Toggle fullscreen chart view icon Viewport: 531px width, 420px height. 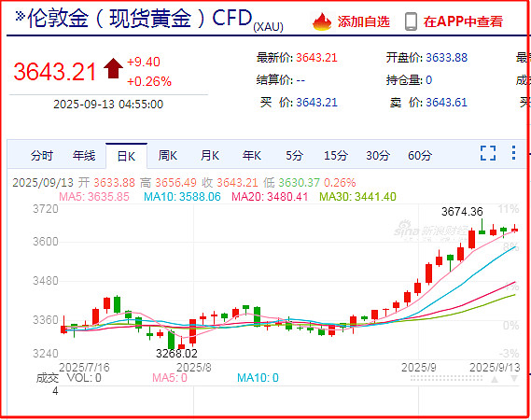click(x=488, y=153)
